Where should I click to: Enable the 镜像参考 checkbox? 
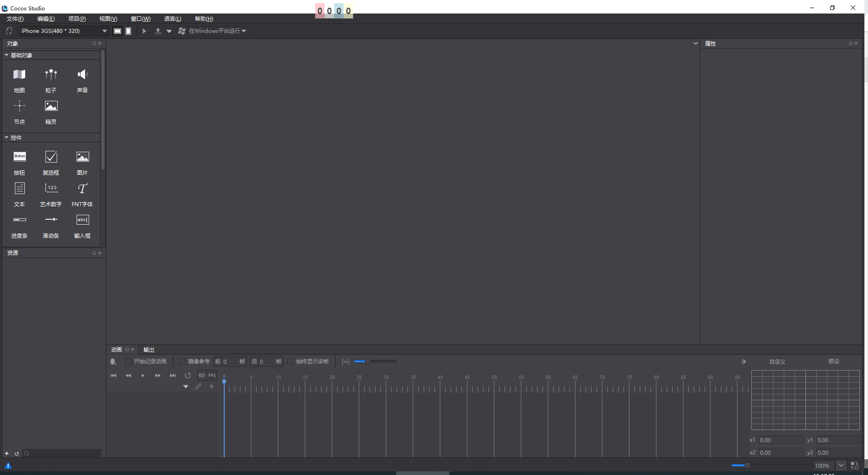[x=182, y=361]
